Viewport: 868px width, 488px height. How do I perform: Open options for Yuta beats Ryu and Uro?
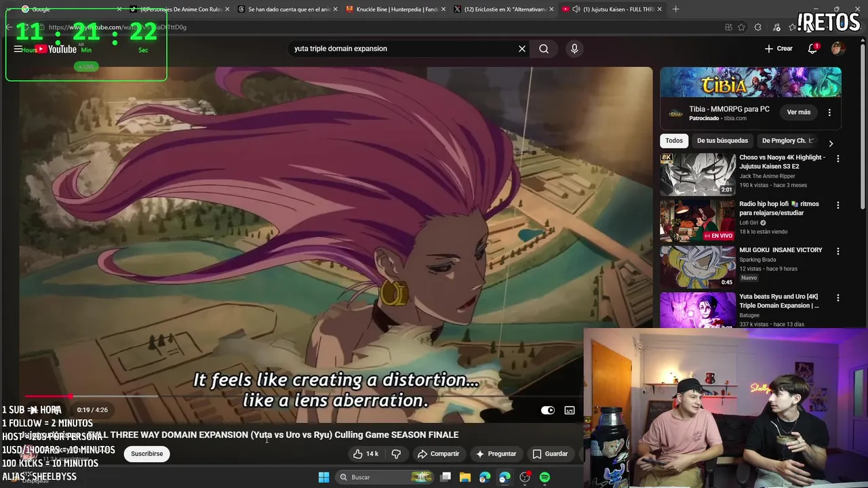pos(838,298)
